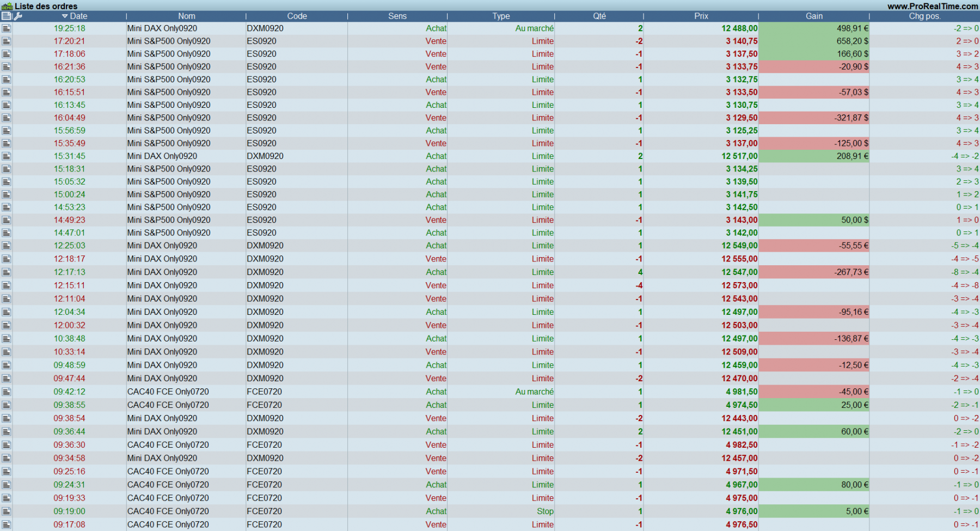The image size is (980, 531).
Task: Open details icon for the 15:56:59 order
Action: (7, 131)
